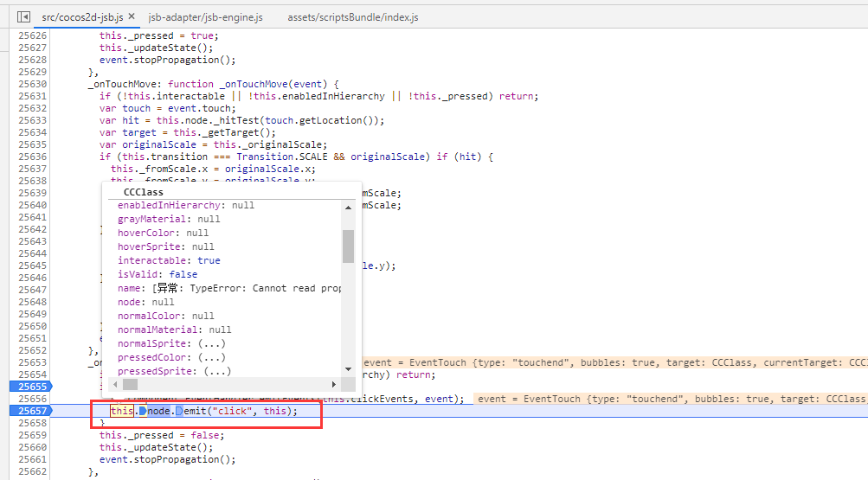This screenshot has width=868, height=480.
Task: Click the enabledInHierarchy: null property
Action: point(186,205)
